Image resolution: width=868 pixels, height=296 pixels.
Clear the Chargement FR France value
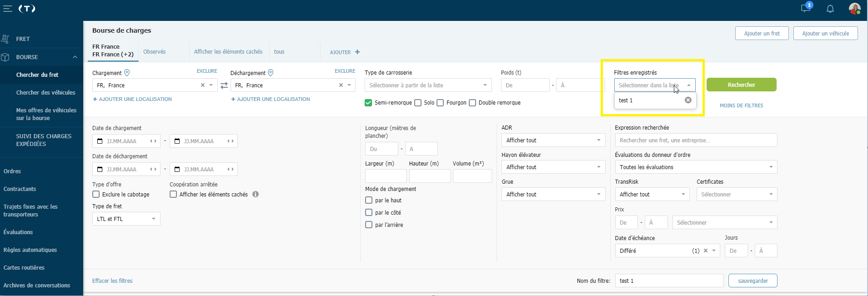[203, 85]
